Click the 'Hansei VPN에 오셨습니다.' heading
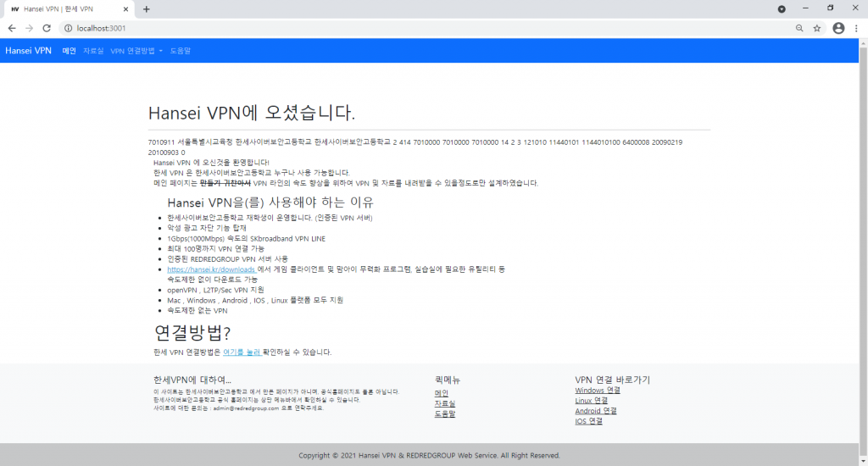This screenshot has width=868, height=466. (x=251, y=113)
